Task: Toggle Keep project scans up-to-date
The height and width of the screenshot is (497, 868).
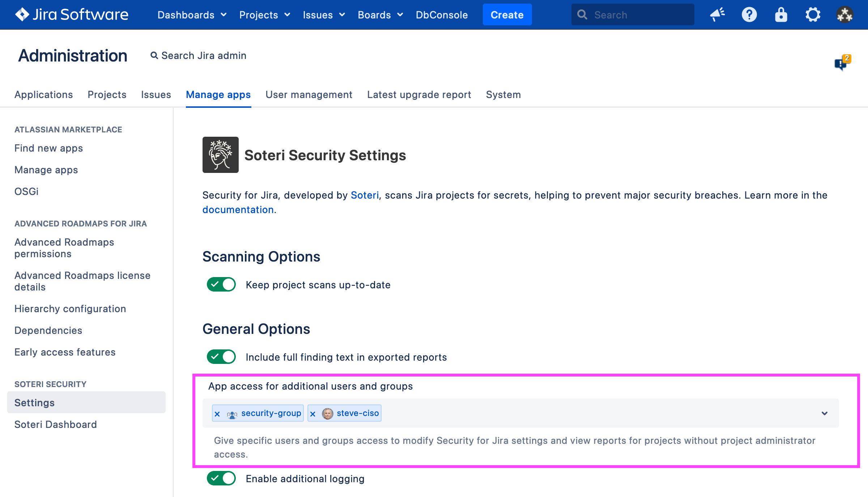Action: 221,285
